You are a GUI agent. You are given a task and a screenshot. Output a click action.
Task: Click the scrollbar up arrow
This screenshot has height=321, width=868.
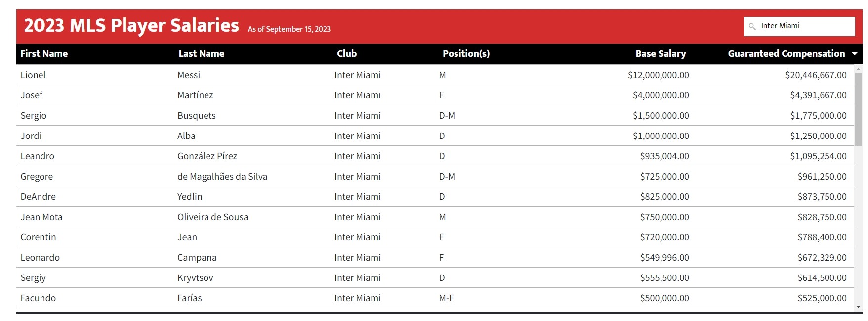click(859, 68)
